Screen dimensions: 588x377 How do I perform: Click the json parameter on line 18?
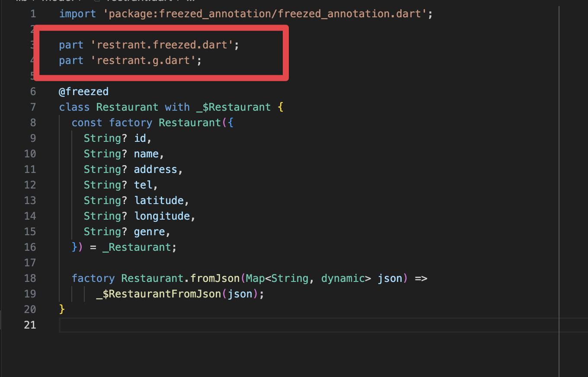coord(390,278)
